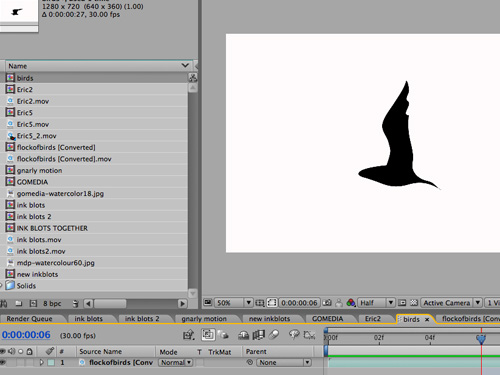The height and width of the screenshot is (375, 500).
Task: Toggle transparency grid icon
Action: pyautogui.click(x=414, y=303)
